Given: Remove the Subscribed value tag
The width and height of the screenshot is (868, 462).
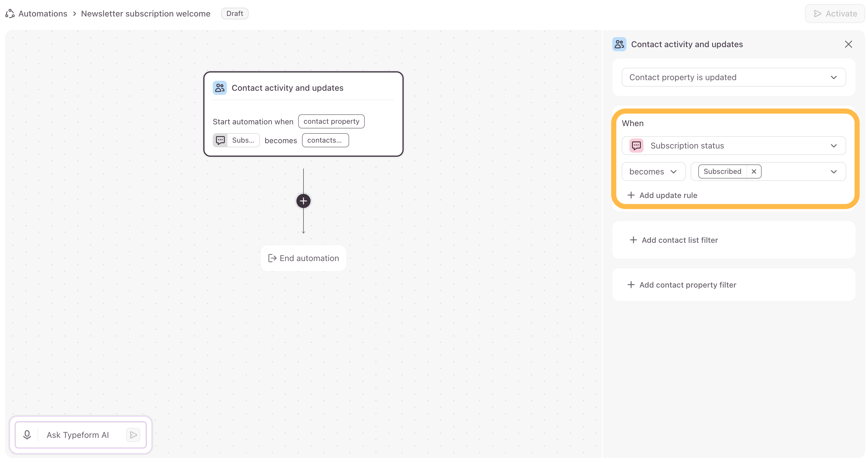Looking at the screenshot, I should 754,171.
